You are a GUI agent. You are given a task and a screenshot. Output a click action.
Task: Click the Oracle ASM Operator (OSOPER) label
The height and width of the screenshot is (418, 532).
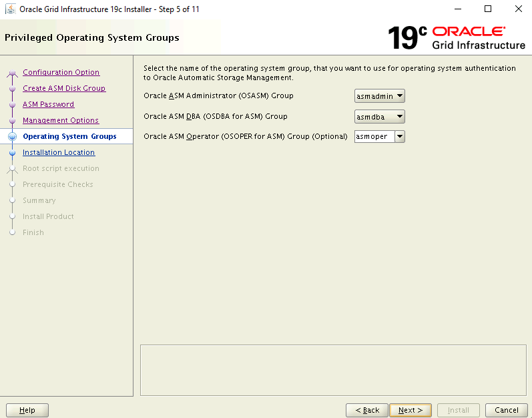(246, 136)
